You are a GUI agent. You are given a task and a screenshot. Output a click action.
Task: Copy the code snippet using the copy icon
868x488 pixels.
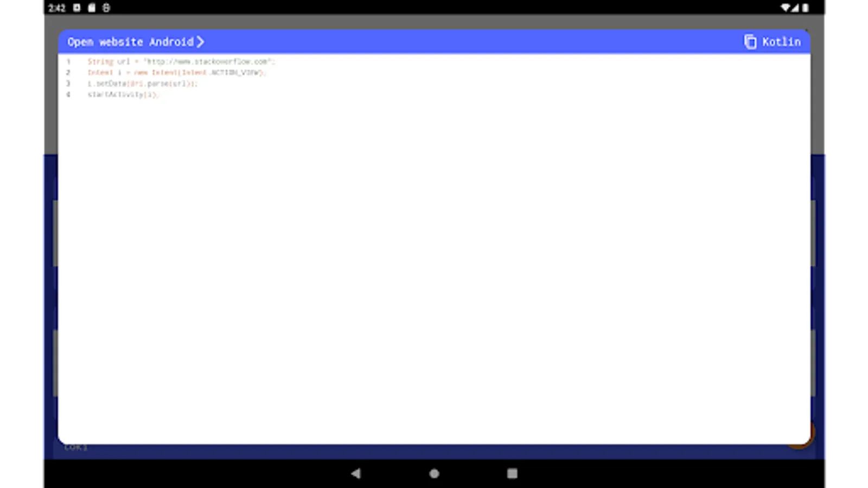750,42
